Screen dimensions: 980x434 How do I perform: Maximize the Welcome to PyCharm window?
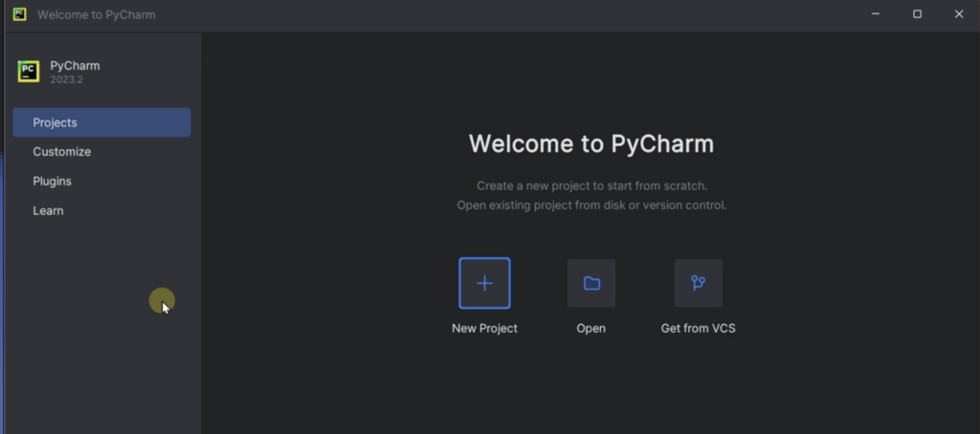tap(917, 14)
